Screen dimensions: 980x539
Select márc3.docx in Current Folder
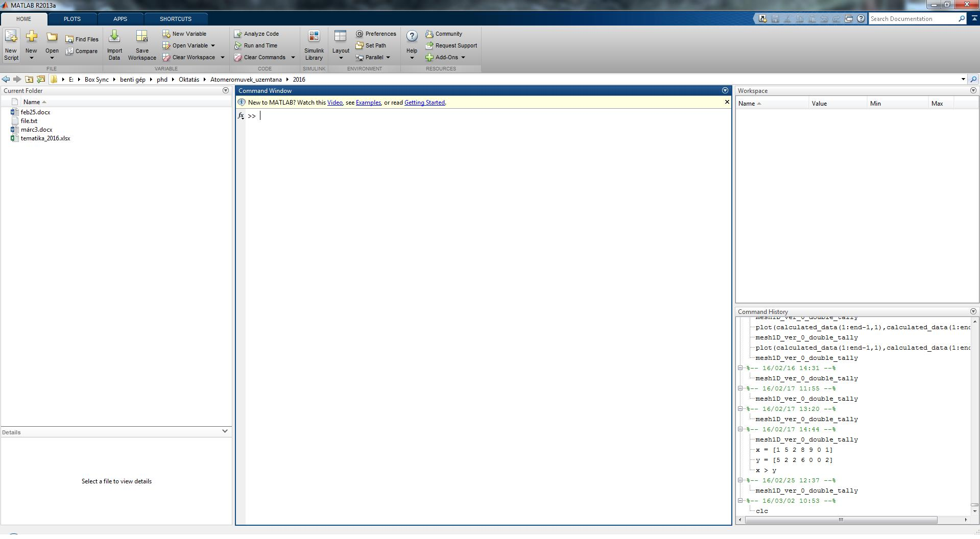[36, 130]
